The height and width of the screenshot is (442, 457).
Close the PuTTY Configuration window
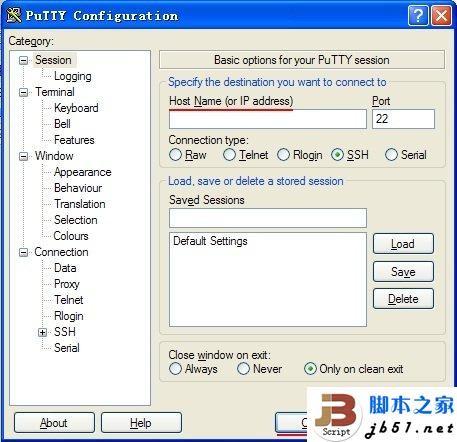pos(442,16)
